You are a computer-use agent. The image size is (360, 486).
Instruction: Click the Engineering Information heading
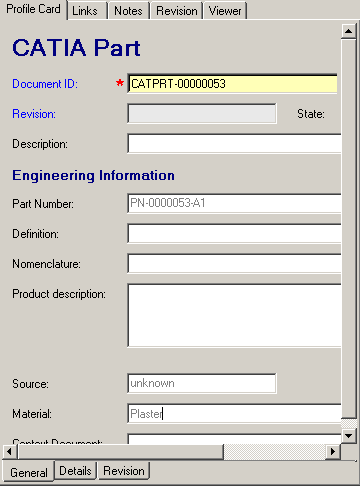coord(93,175)
